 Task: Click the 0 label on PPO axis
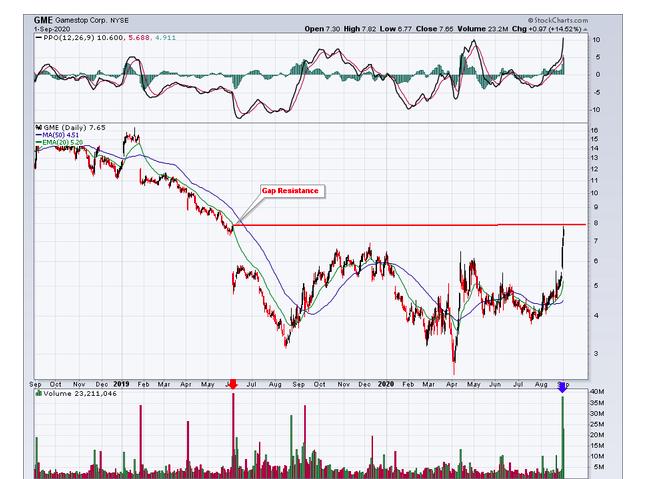click(x=597, y=74)
